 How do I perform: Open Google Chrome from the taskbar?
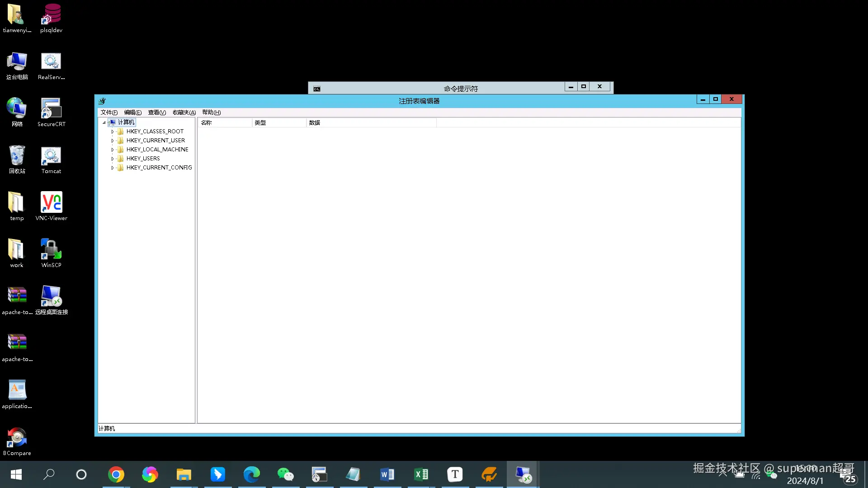[116, 474]
